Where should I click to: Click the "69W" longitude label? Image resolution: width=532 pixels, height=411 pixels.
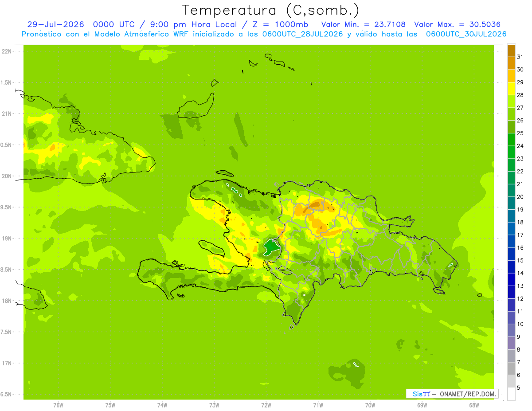tap(422, 405)
